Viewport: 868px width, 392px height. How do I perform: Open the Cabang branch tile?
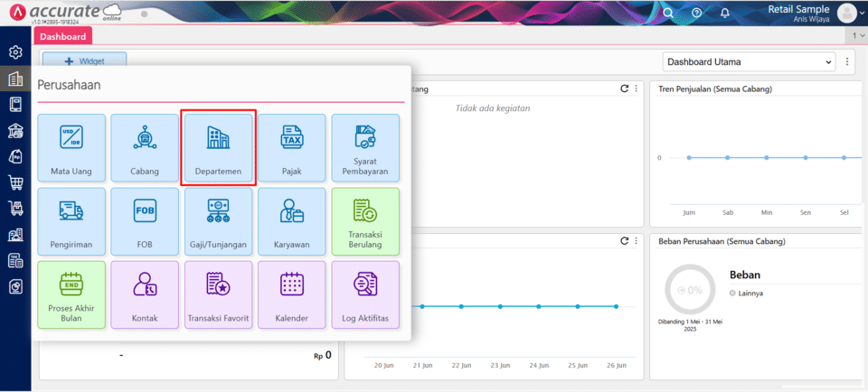click(145, 147)
